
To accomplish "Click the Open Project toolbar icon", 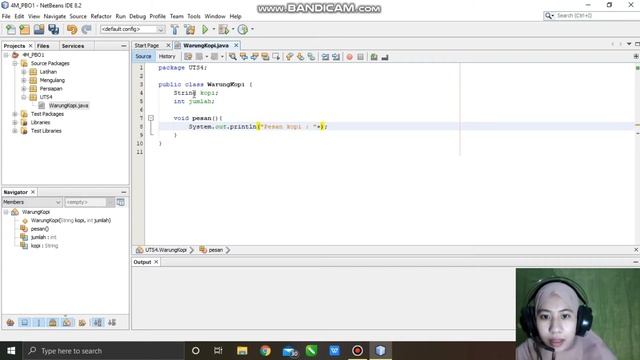I will (x=39, y=29).
